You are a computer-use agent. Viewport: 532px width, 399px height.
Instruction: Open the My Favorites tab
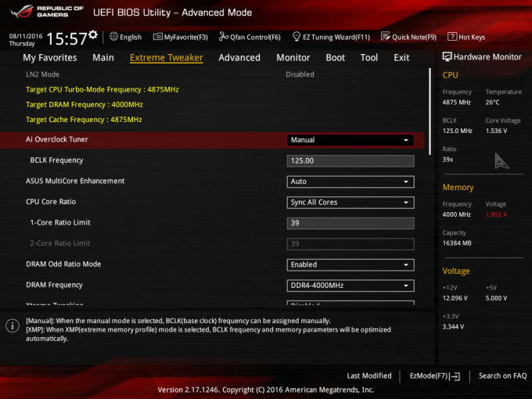tap(50, 58)
